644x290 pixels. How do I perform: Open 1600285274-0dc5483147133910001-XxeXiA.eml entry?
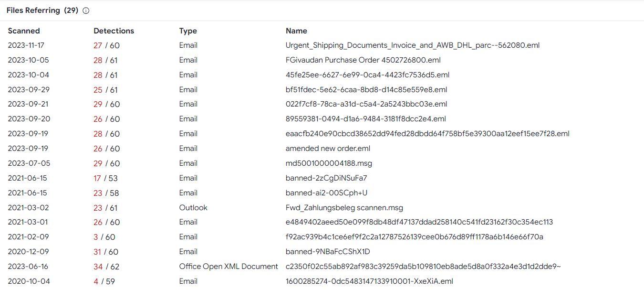[x=369, y=281]
